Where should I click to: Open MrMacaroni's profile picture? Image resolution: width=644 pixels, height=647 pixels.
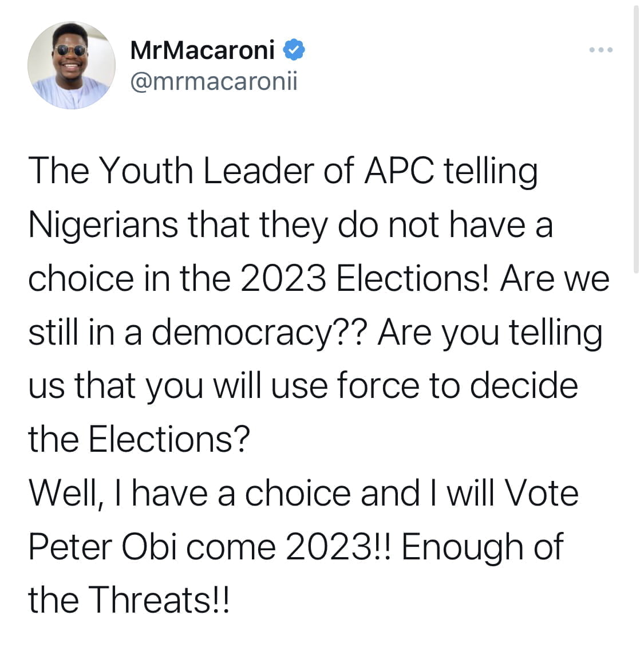coord(72,65)
